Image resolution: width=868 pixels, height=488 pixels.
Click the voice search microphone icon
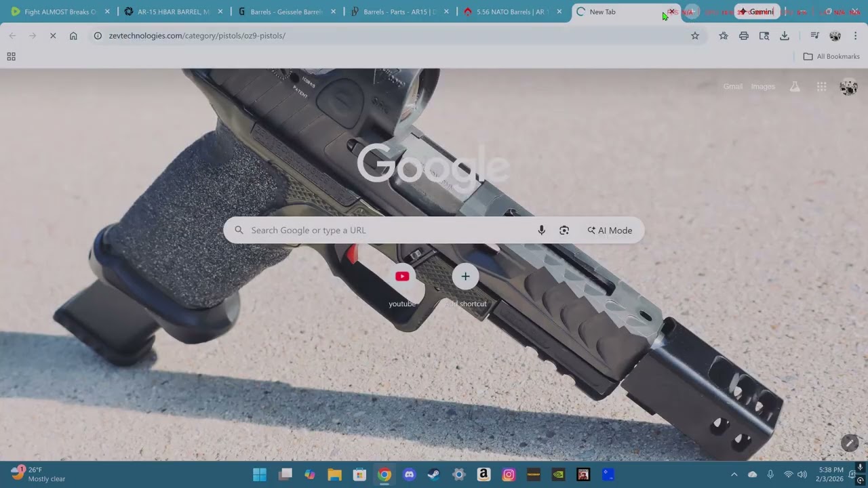[x=541, y=230]
